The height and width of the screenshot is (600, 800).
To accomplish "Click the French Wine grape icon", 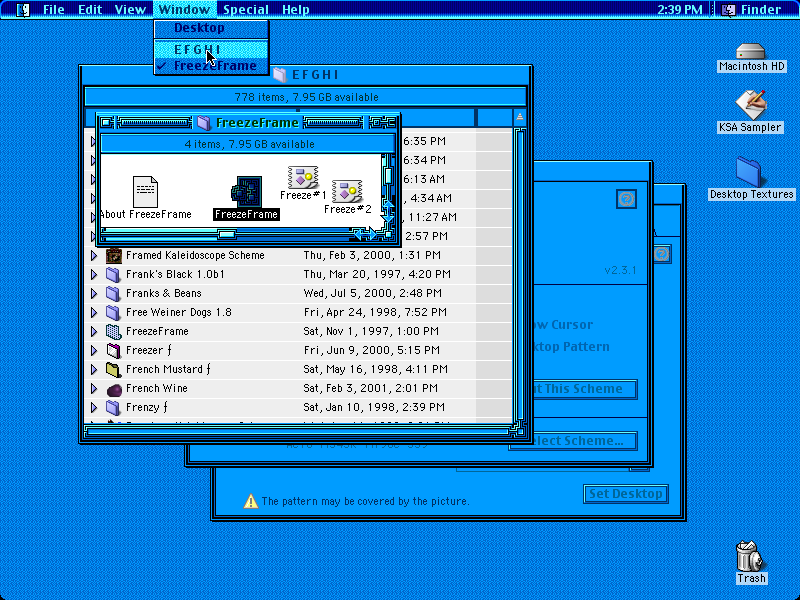I will 113,389.
